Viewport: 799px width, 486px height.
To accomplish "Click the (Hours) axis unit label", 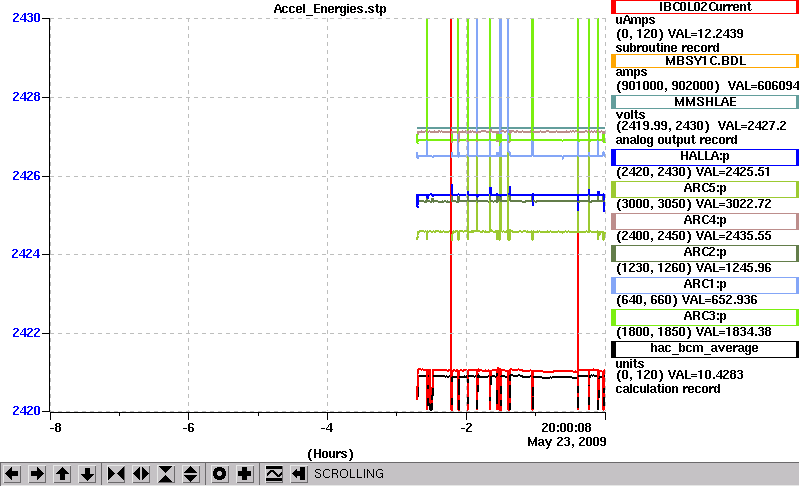I will (x=330, y=454).
